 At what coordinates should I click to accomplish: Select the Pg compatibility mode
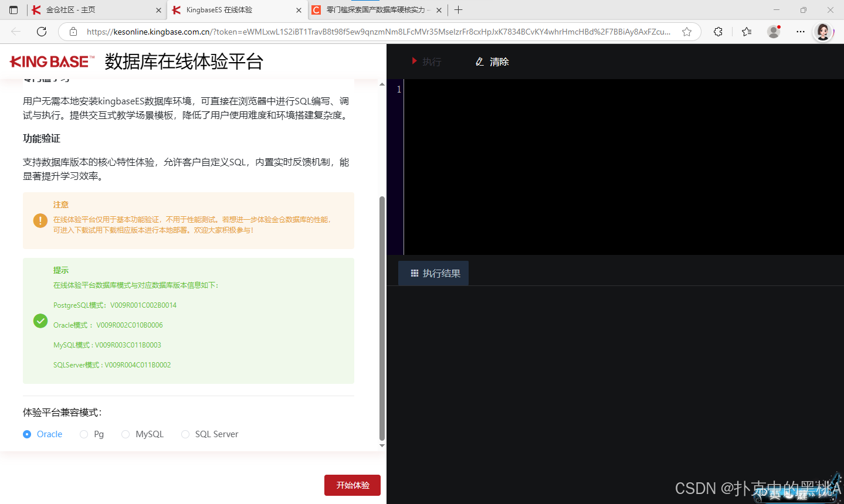click(x=92, y=434)
